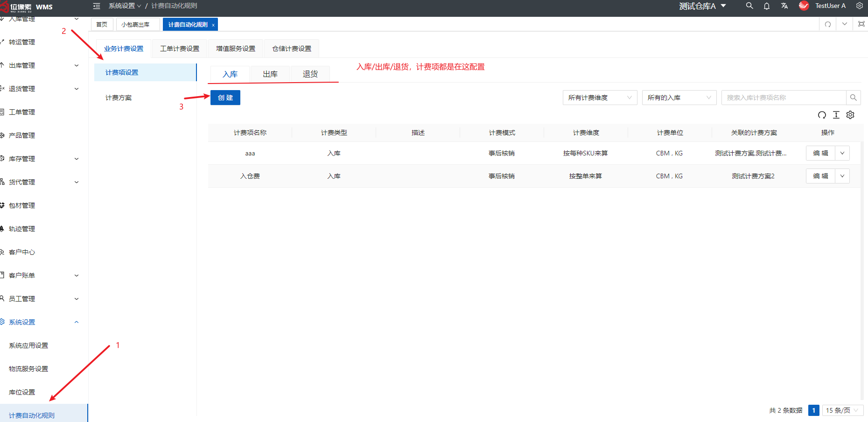Open global search magnifier icon in header

[x=749, y=6]
